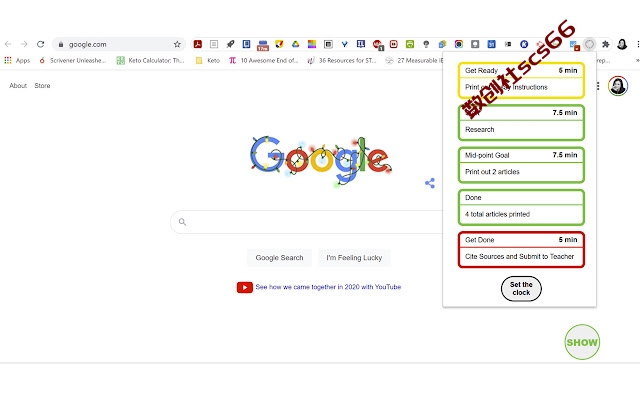Edit the Research task field
Viewport: 640px width, 400px height.
522,130
